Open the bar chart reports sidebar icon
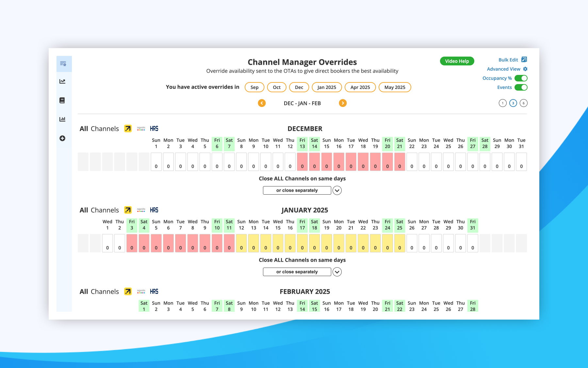The height and width of the screenshot is (368, 588). [62, 119]
